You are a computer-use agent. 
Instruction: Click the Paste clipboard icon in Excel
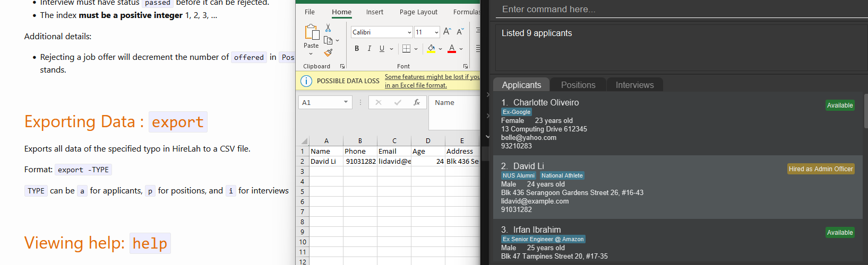pyautogui.click(x=311, y=32)
